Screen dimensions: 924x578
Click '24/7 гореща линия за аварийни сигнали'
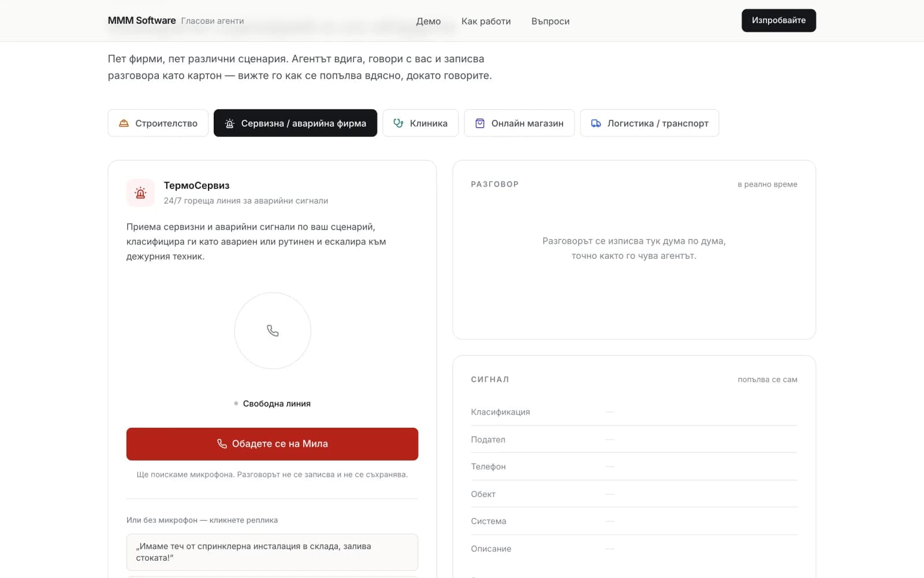(246, 201)
